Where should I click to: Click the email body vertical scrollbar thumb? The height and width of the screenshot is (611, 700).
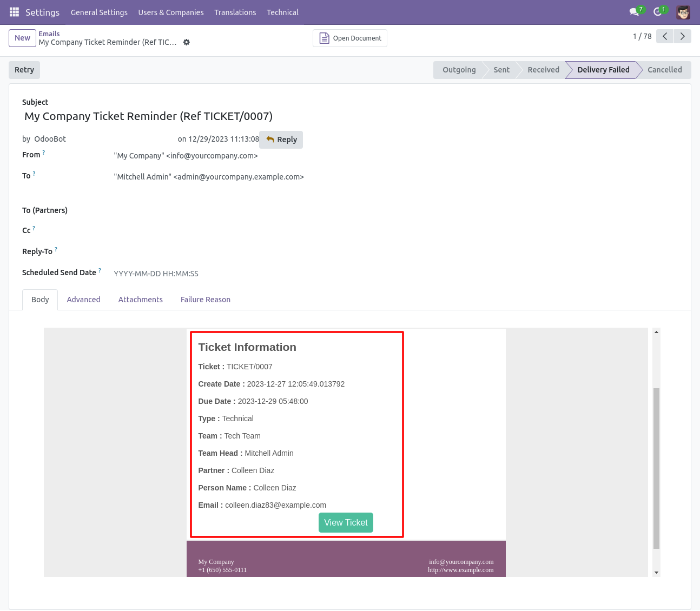pos(656,468)
